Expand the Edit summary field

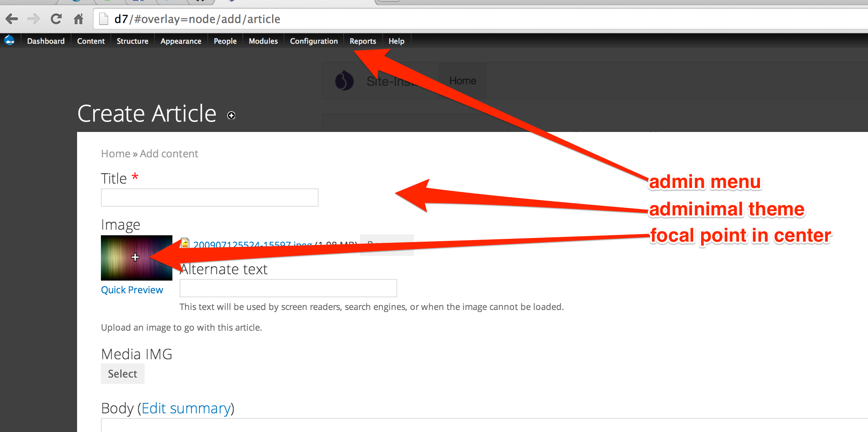187,408
